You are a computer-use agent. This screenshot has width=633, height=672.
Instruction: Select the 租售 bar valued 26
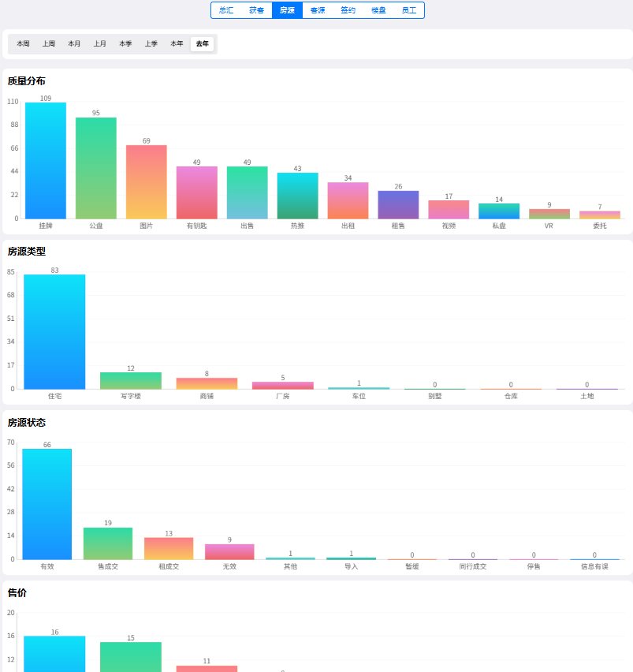(x=398, y=205)
